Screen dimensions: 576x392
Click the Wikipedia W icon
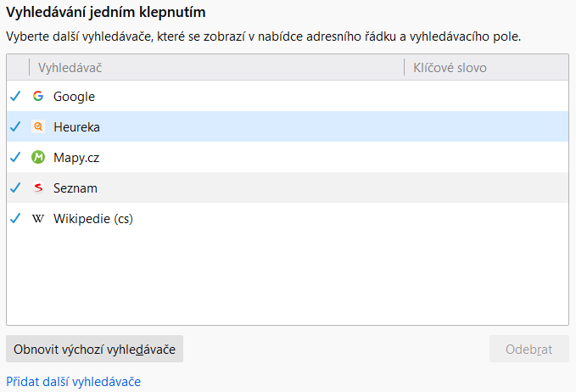coord(38,219)
